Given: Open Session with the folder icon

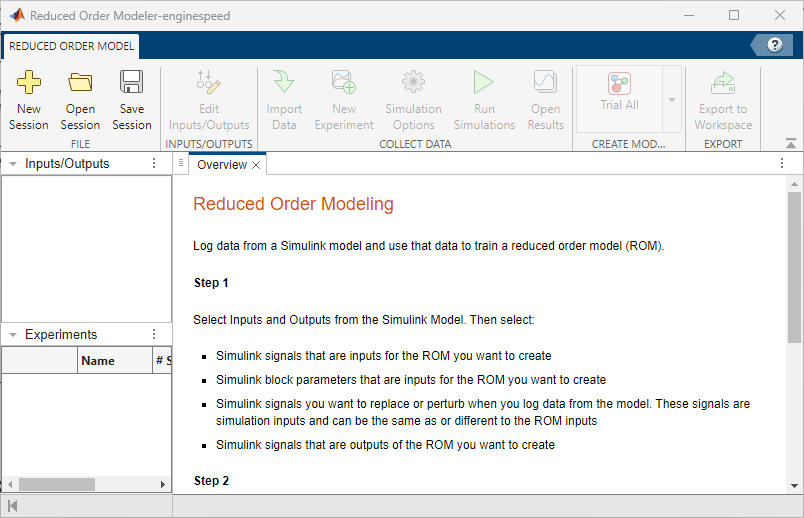Looking at the screenshot, I should coord(81,82).
